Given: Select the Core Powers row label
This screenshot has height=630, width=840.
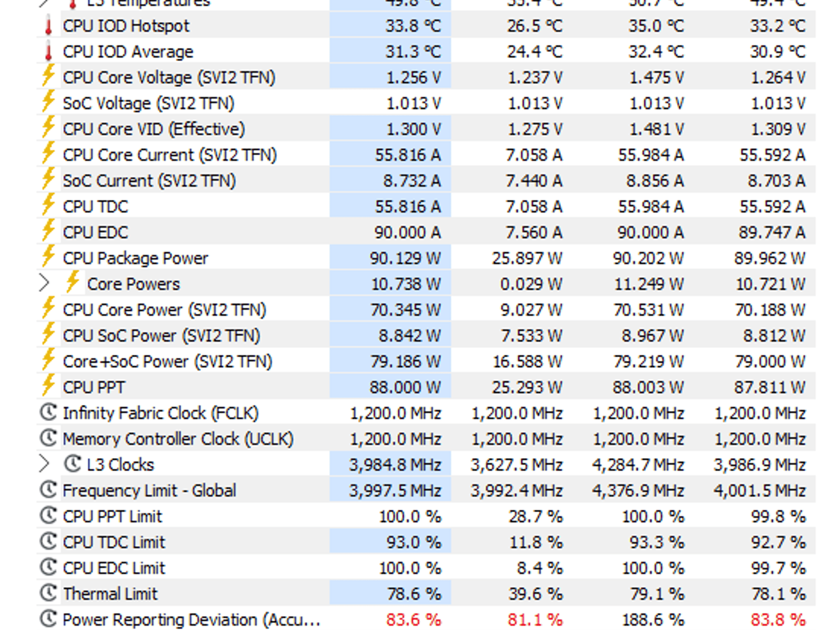Looking at the screenshot, I should point(133,284).
